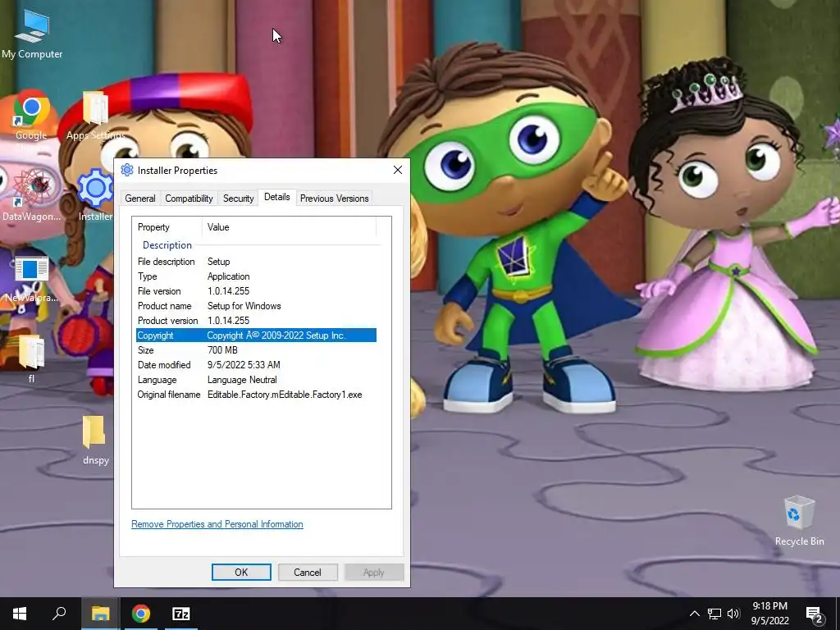Select the Type Application row
840x630 pixels.
(x=256, y=276)
